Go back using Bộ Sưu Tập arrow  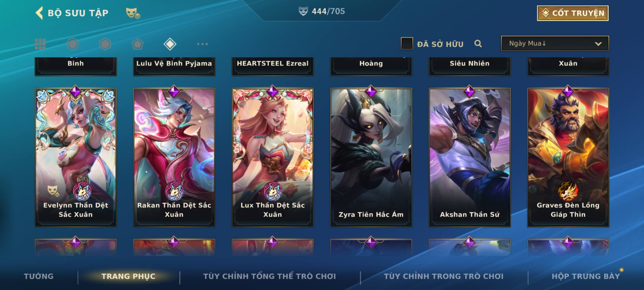pos(39,13)
